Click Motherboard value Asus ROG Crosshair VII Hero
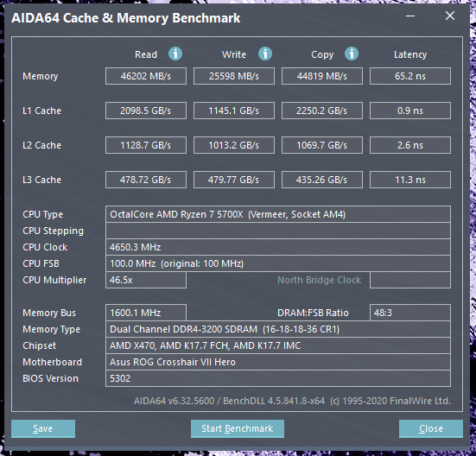476x456 pixels. [x=278, y=362]
